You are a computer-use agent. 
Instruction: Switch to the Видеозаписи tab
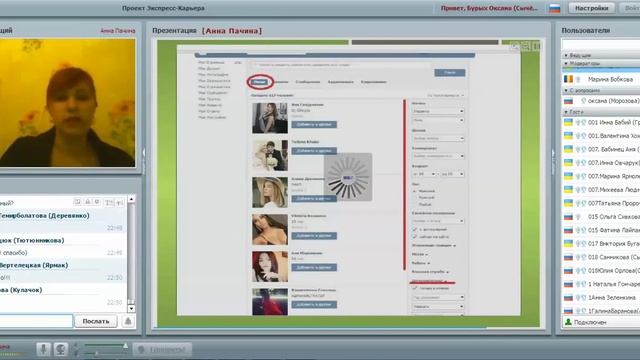coord(373,82)
